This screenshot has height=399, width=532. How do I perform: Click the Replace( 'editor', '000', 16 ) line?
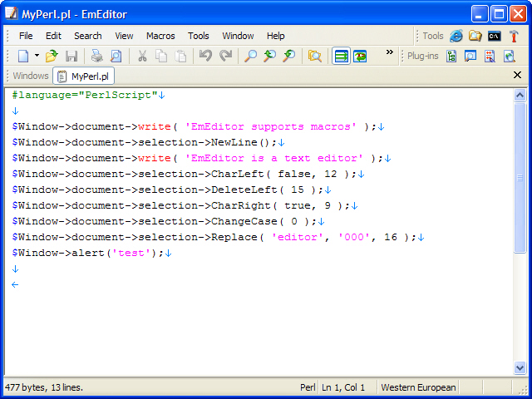214,237
